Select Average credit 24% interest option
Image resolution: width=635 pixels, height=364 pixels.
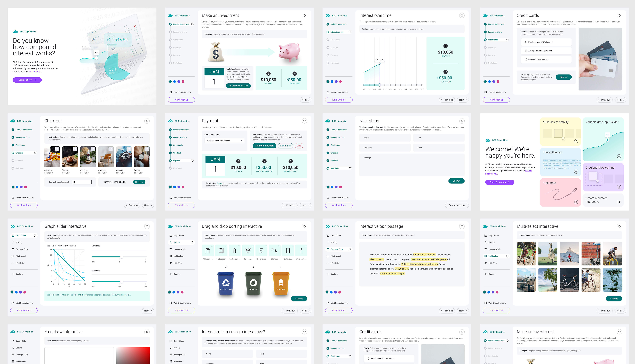point(526,51)
